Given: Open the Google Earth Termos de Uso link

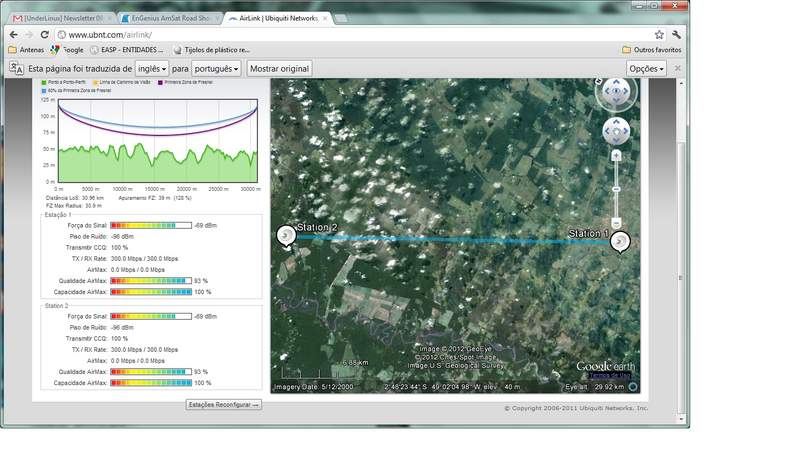Looking at the screenshot, I should (609, 375).
